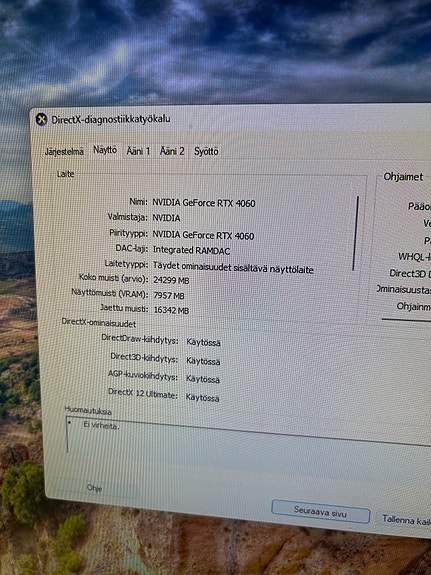Click the Huomautuksia section label

coord(88,410)
